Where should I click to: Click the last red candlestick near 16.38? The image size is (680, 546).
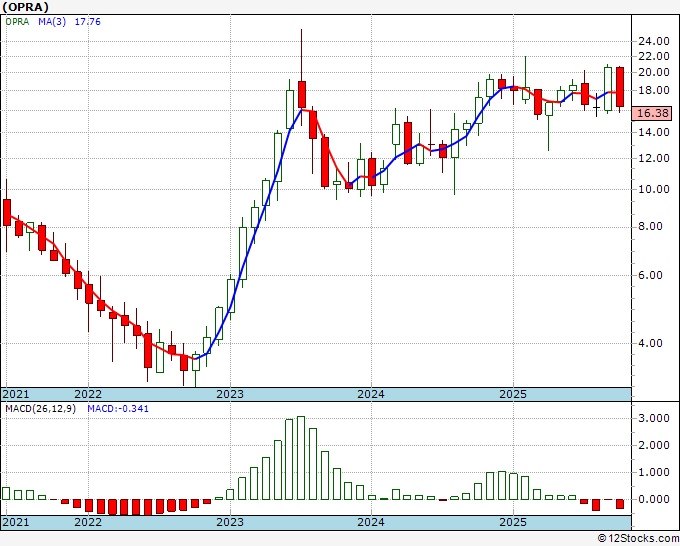pyautogui.click(x=620, y=87)
